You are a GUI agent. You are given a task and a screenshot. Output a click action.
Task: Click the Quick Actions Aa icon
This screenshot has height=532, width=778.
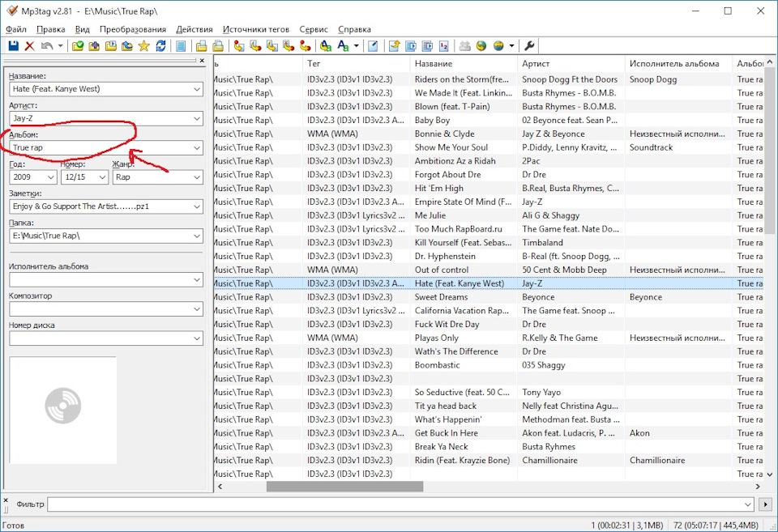point(343,46)
